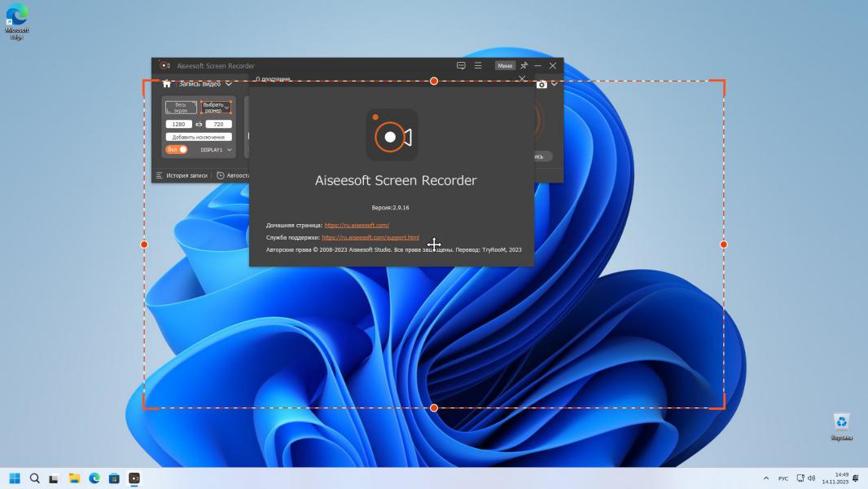Open Microsoft Store from the taskbar
Image resolution: width=868 pixels, height=489 pixels.
coord(114,478)
